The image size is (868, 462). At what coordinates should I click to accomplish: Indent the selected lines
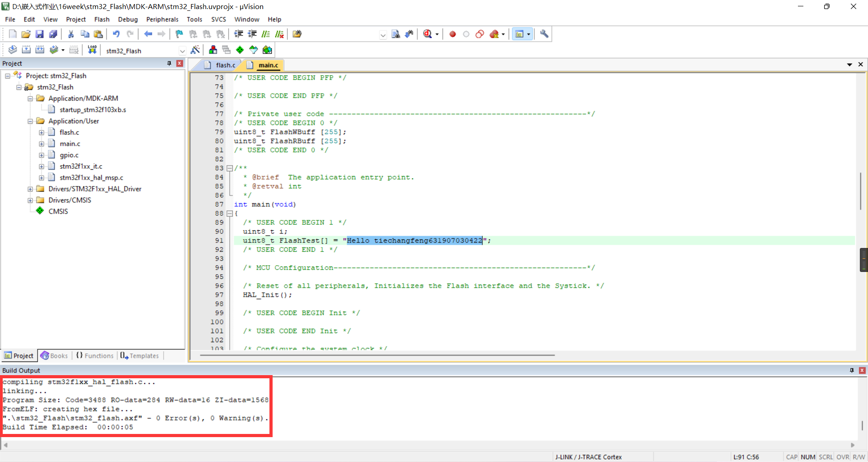click(239, 34)
